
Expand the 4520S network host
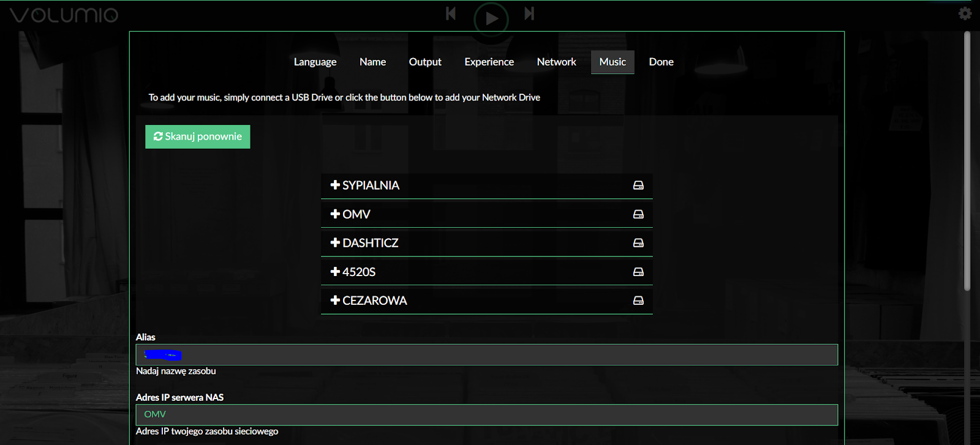(x=486, y=272)
